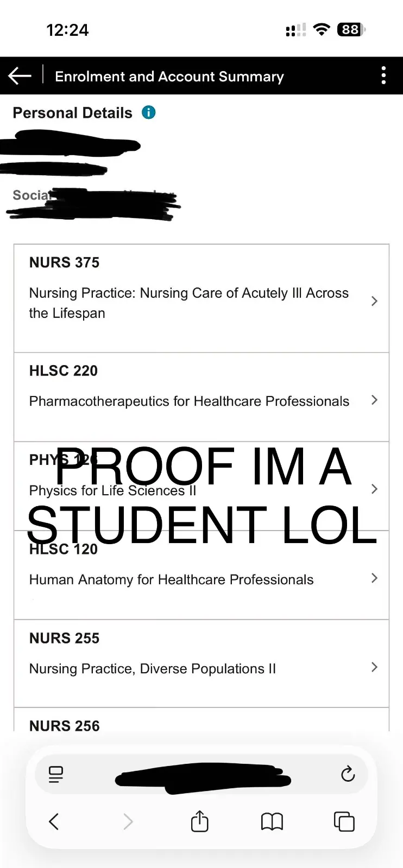Go back with Safari's back chevron
403x868 pixels.
click(x=53, y=821)
